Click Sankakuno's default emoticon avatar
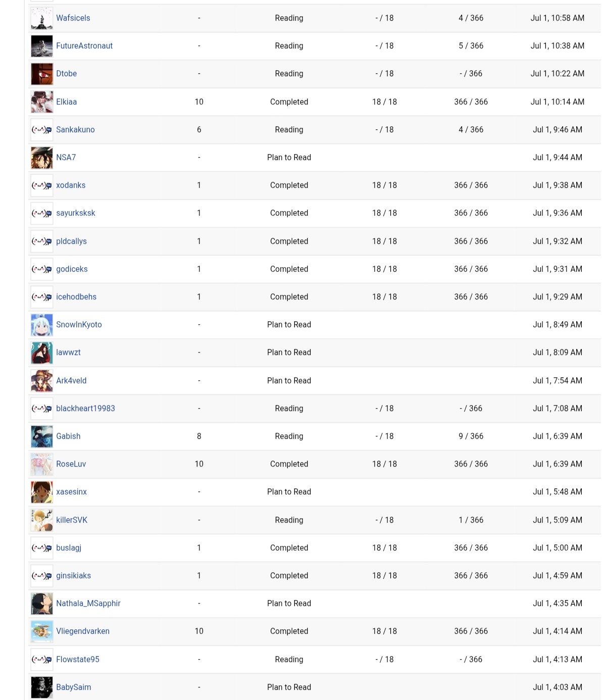Screen dimensions: 606x700 (x=41, y=130)
